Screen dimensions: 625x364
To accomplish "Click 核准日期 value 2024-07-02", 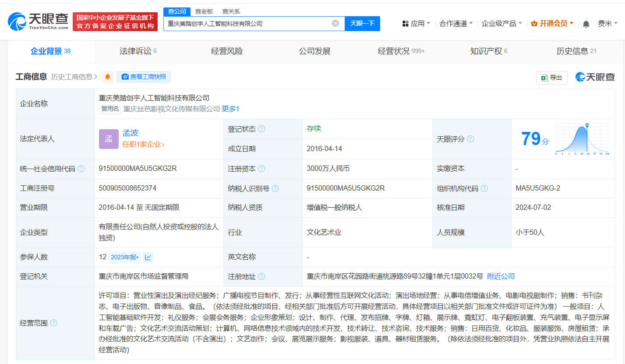I will point(533,208).
